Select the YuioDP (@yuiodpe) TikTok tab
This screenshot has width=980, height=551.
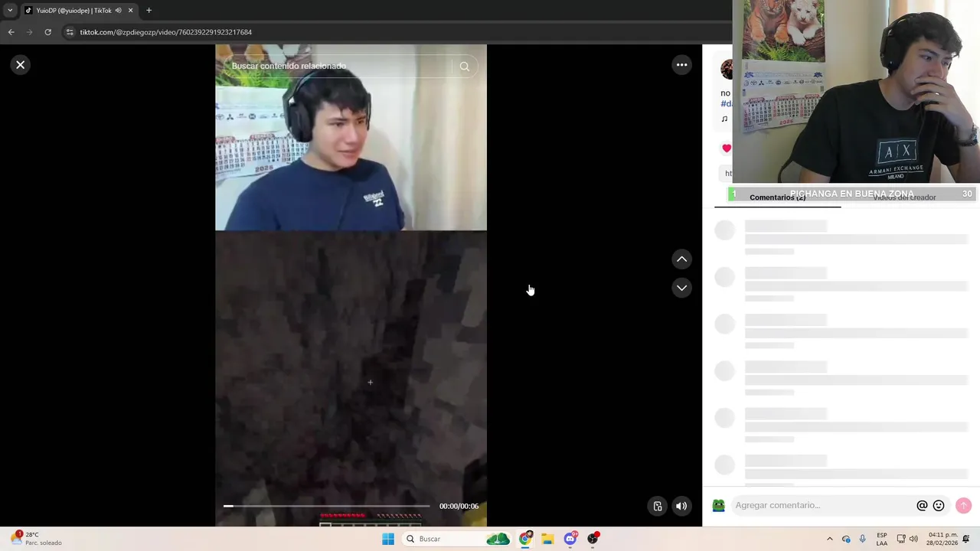click(x=74, y=11)
